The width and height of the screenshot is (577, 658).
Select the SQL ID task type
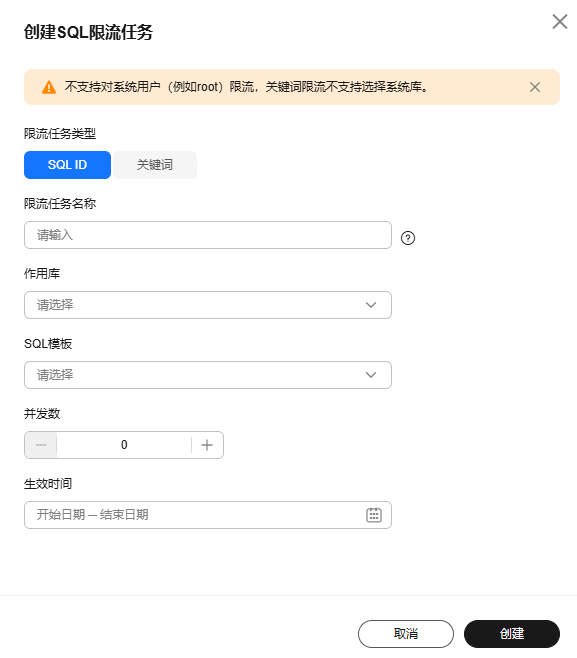(67, 165)
